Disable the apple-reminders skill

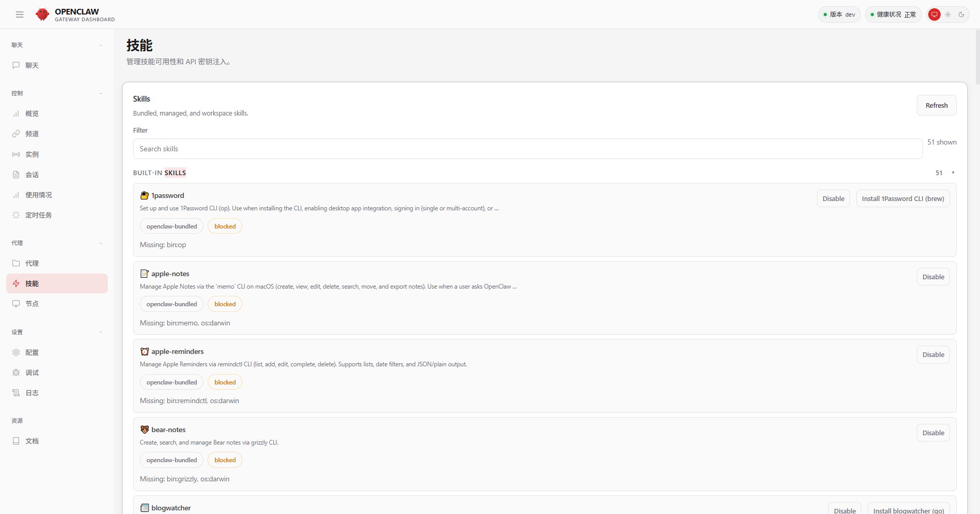click(x=933, y=354)
